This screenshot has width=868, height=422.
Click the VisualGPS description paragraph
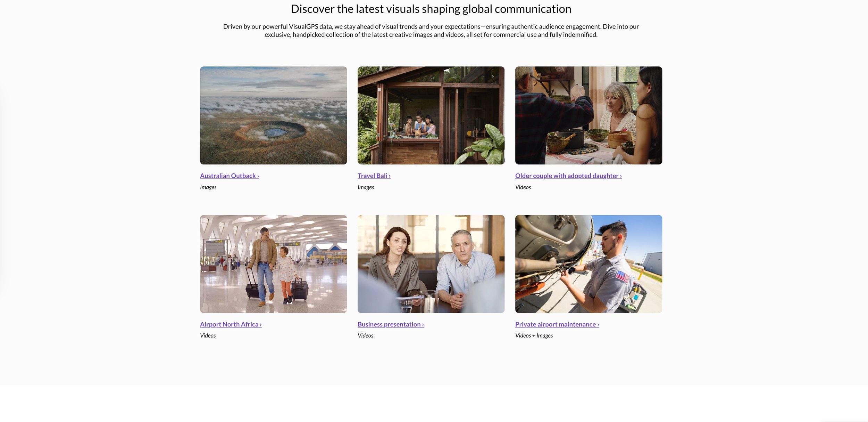coord(431,31)
